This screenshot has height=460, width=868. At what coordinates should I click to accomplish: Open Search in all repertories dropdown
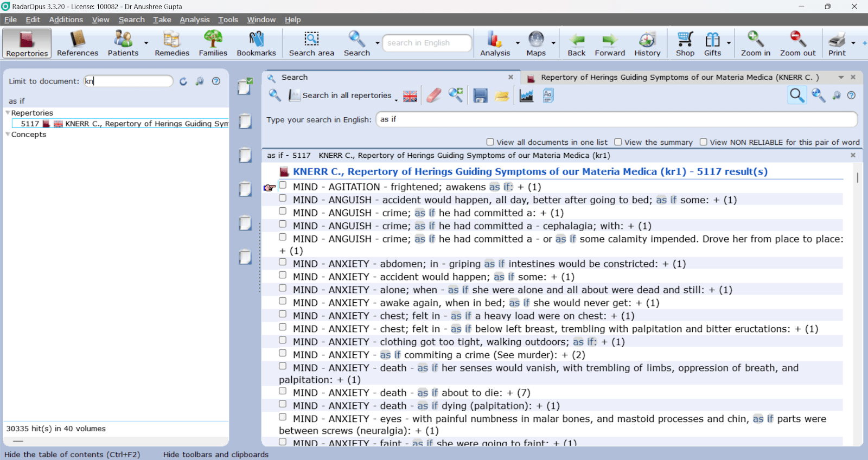396,100
